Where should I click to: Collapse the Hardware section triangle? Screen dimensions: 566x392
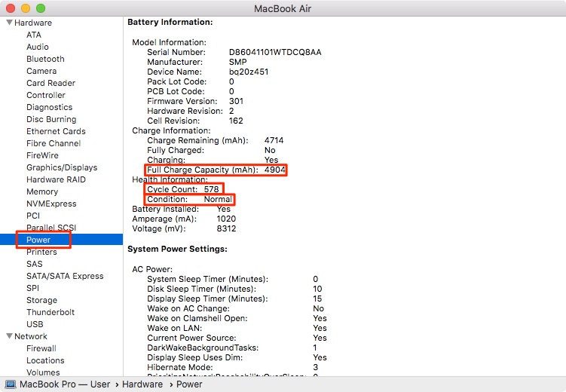[x=9, y=23]
